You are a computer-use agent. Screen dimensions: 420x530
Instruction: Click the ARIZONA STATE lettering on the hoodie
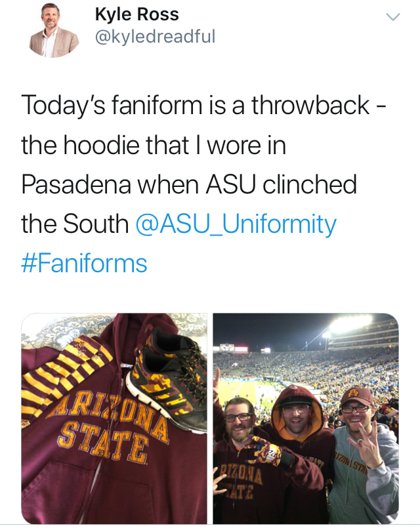point(108,426)
